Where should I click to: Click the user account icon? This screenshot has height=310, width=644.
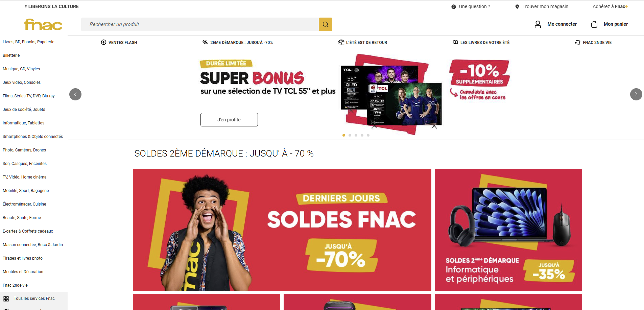538,24
